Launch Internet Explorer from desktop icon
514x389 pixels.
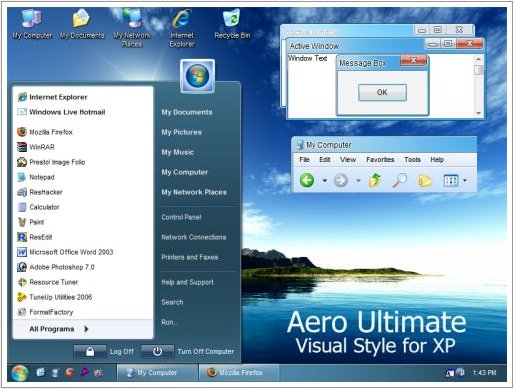pos(182,28)
